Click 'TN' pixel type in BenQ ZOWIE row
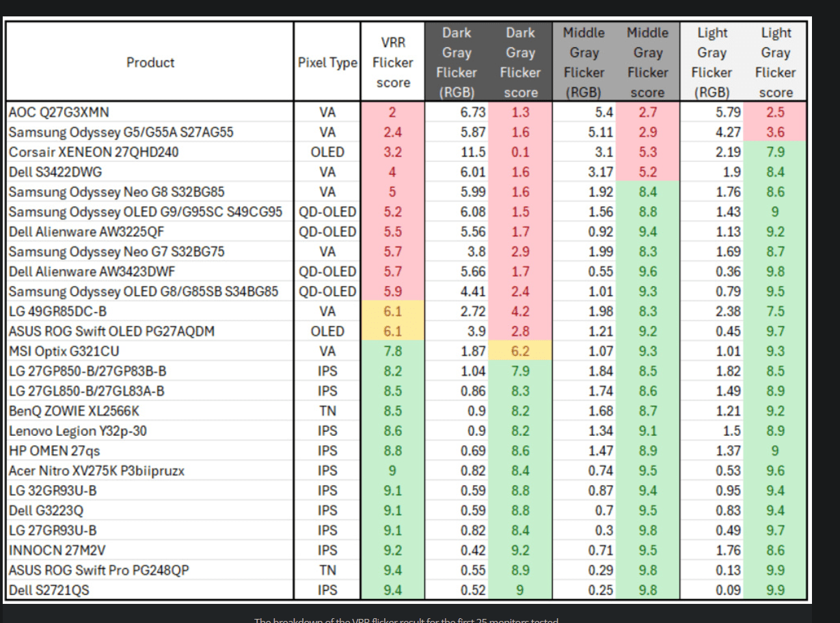Screen dimensions: 840x623 (x=327, y=411)
